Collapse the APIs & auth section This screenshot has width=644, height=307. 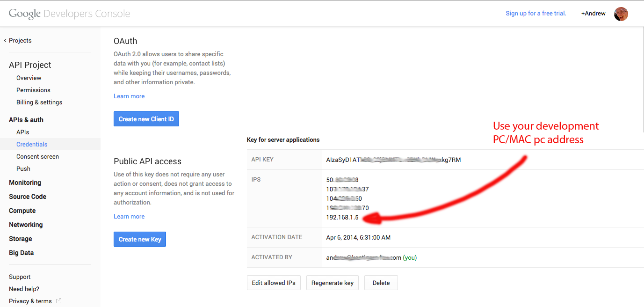pos(26,120)
